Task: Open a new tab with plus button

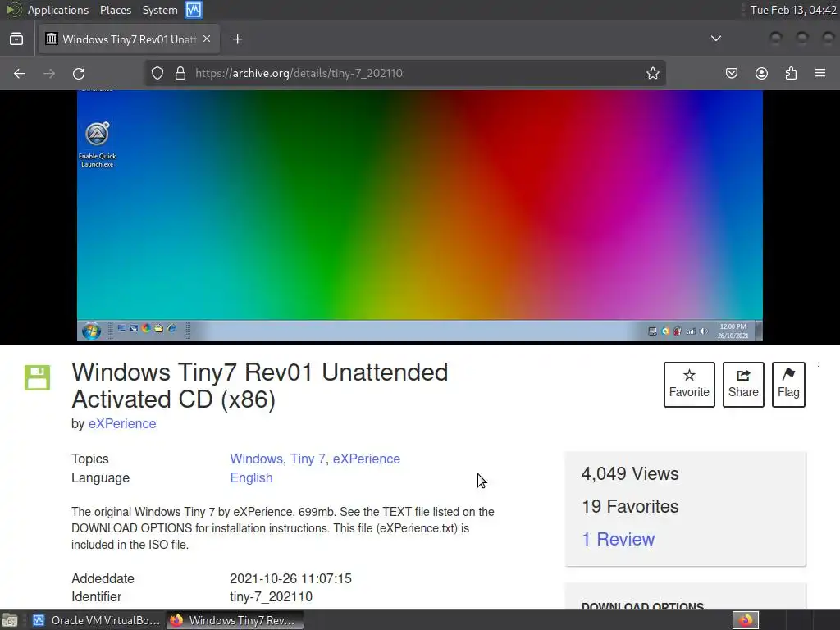Action: 237,39
